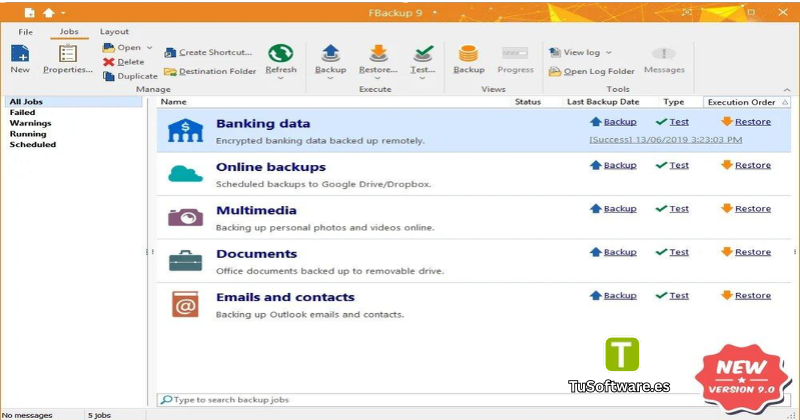The height and width of the screenshot is (420, 800).
Task: Click the new document quick access icon
Action: [30, 13]
